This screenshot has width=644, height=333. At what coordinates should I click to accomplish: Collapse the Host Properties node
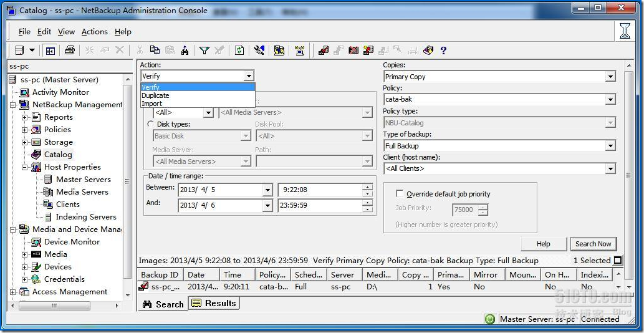click(x=25, y=168)
